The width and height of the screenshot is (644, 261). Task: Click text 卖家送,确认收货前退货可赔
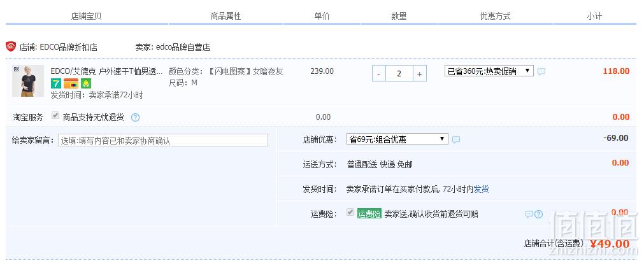pyautogui.click(x=431, y=214)
